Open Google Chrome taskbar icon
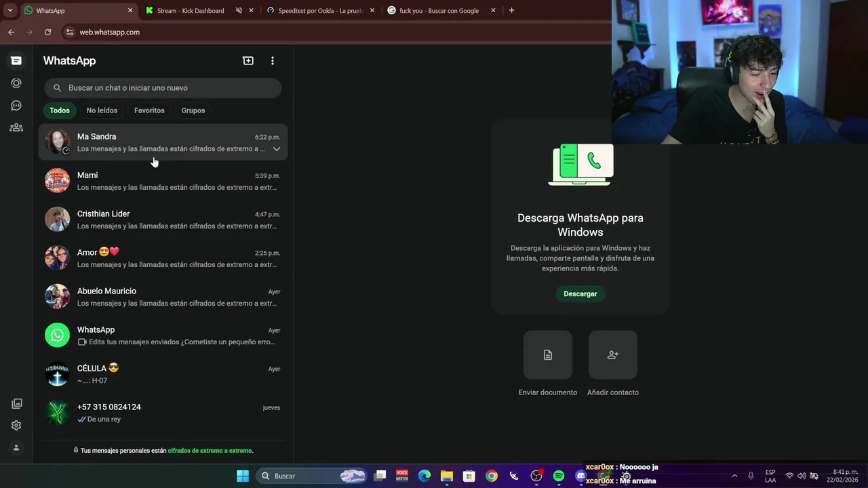The width and height of the screenshot is (868, 488). pos(492,476)
